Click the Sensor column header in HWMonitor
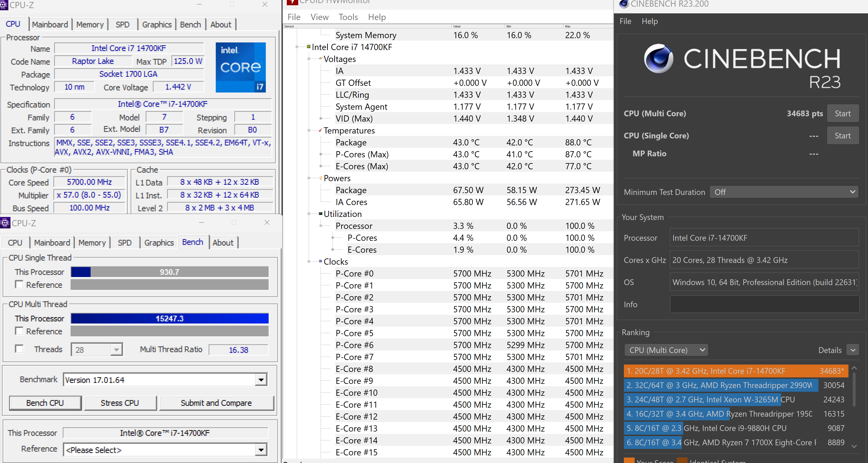The height and width of the screenshot is (463, 868). (x=367, y=26)
